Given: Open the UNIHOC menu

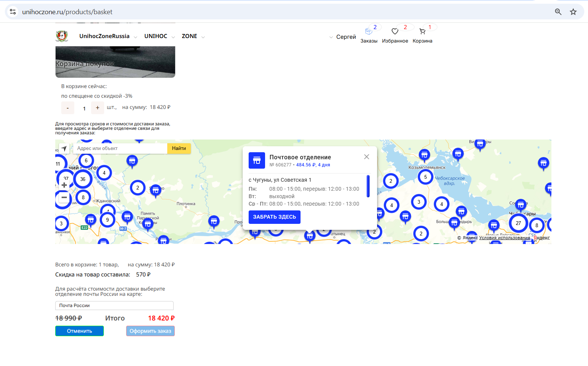Looking at the screenshot, I should pos(156,36).
